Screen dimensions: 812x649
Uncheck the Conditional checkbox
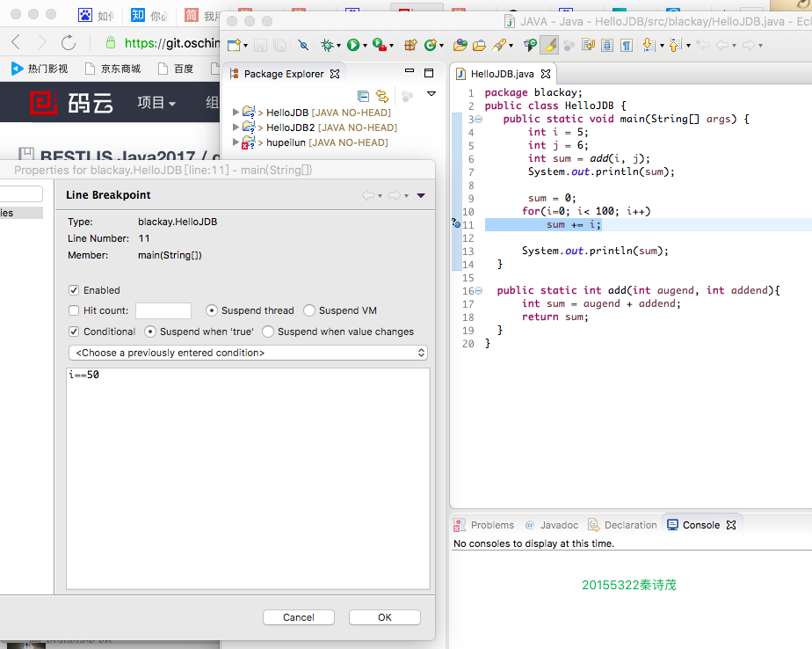pyautogui.click(x=74, y=332)
